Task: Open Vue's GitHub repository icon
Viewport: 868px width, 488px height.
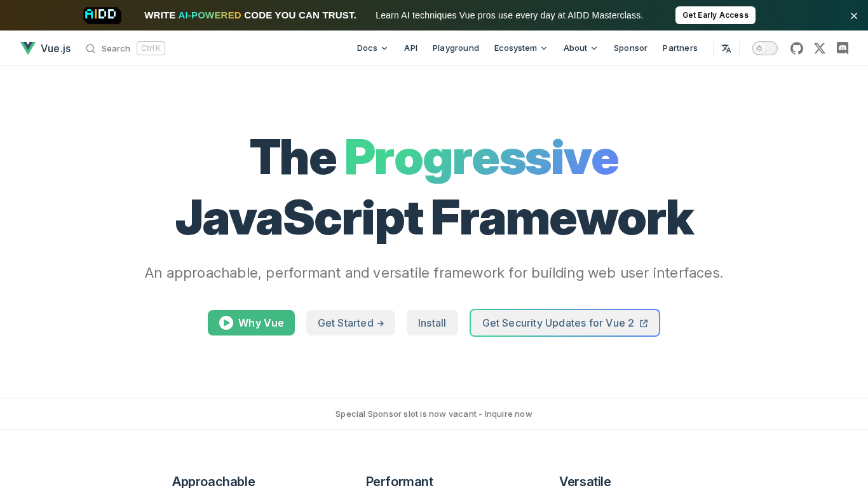Action: pos(797,48)
